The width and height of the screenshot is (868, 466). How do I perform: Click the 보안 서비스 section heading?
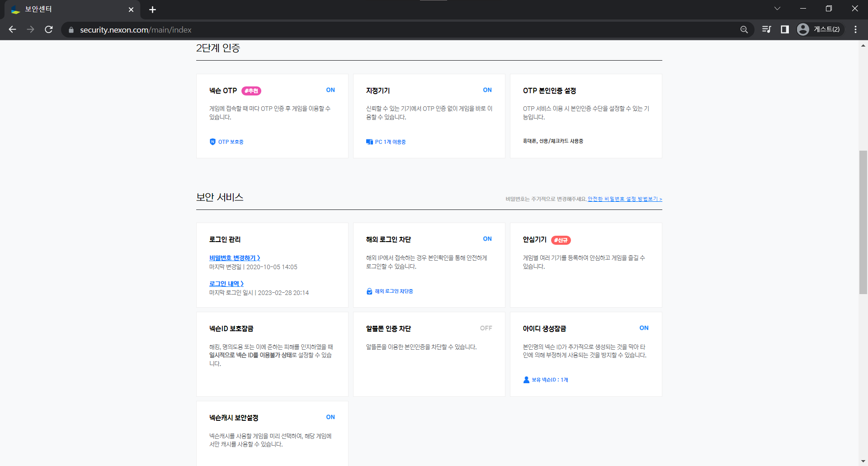220,197
